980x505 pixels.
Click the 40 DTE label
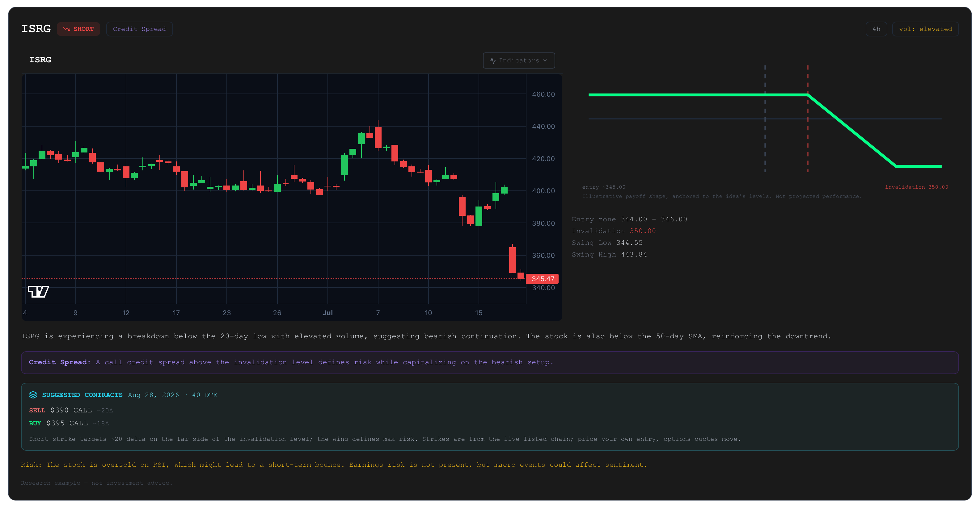pos(205,395)
